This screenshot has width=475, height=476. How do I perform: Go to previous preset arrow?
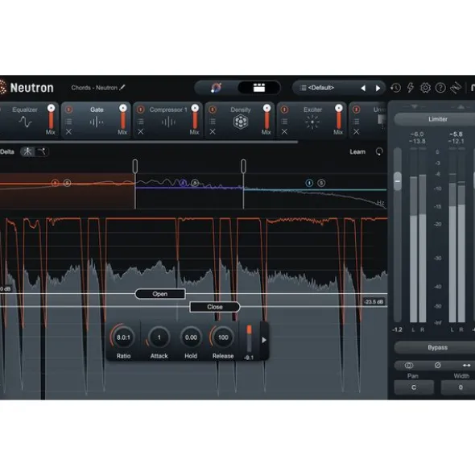click(x=363, y=89)
